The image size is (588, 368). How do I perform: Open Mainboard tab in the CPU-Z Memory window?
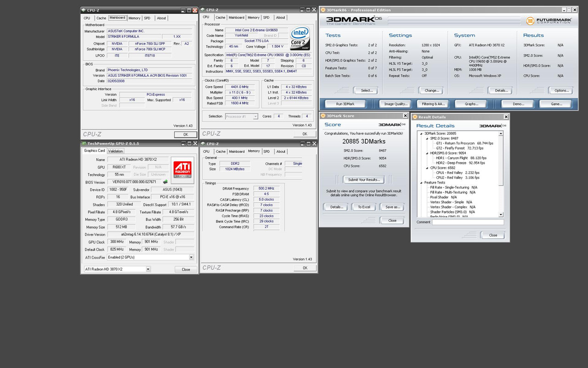237,151
